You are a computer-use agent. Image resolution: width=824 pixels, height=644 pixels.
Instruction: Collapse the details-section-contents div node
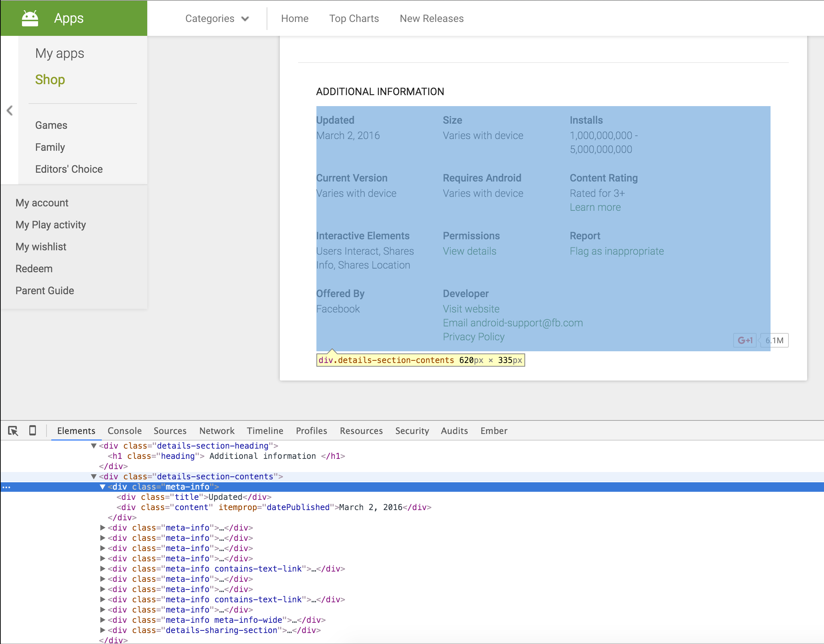(93, 476)
